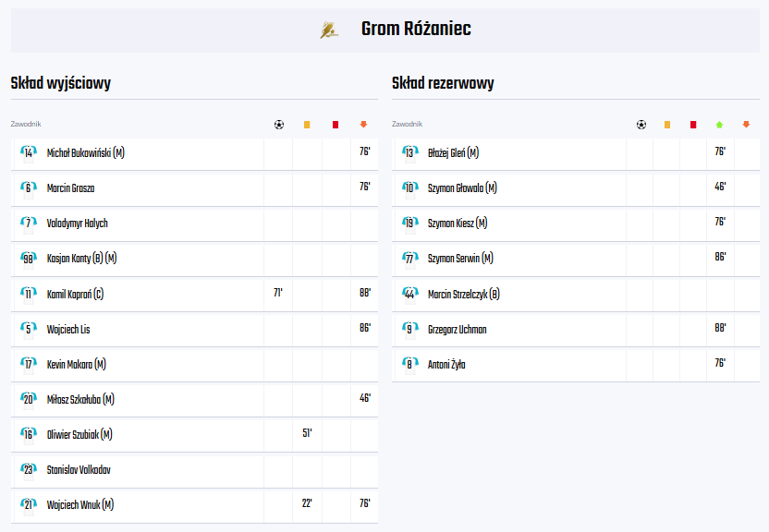Click Zawodnik column header in reserve squad
Screen dimensions: 769x532
coord(407,125)
